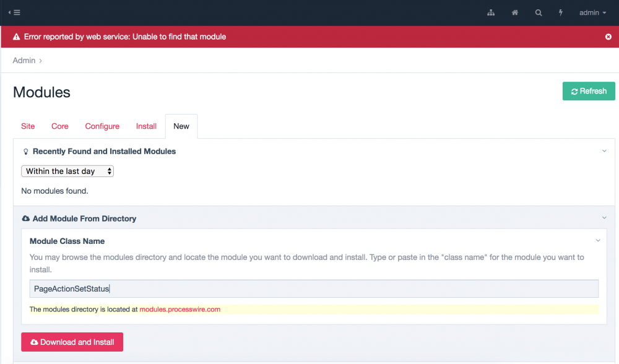Open search with the magnifier icon

[539, 12]
